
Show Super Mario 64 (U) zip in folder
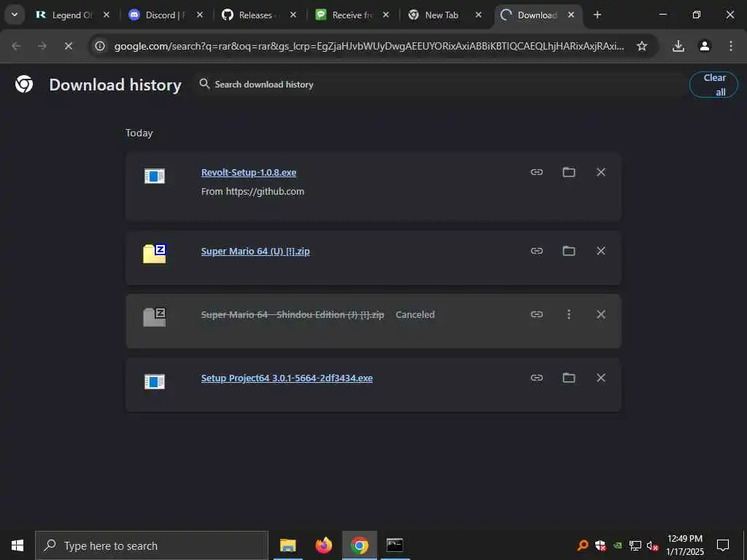coord(569,251)
